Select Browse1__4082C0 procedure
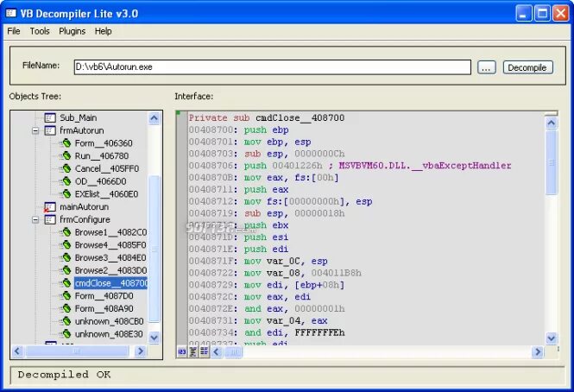This screenshot has height=392, width=574. [110, 232]
